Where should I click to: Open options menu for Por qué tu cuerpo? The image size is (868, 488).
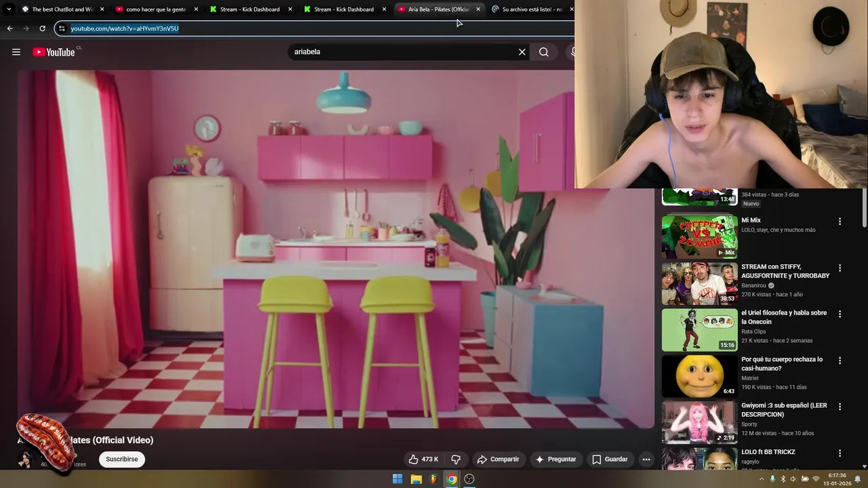tap(840, 361)
